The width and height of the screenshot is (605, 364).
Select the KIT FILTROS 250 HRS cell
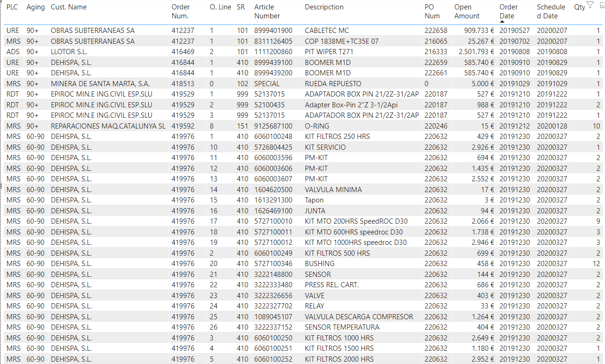(338, 137)
